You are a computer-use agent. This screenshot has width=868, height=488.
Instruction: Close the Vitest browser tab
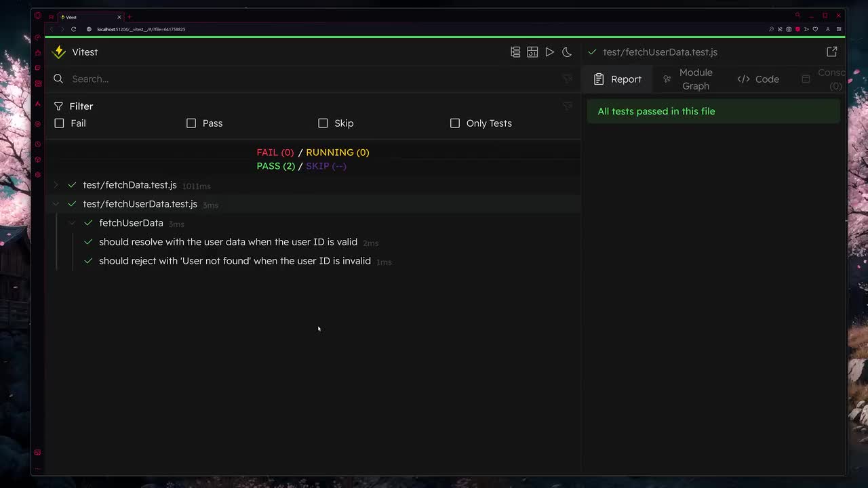pyautogui.click(x=118, y=17)
